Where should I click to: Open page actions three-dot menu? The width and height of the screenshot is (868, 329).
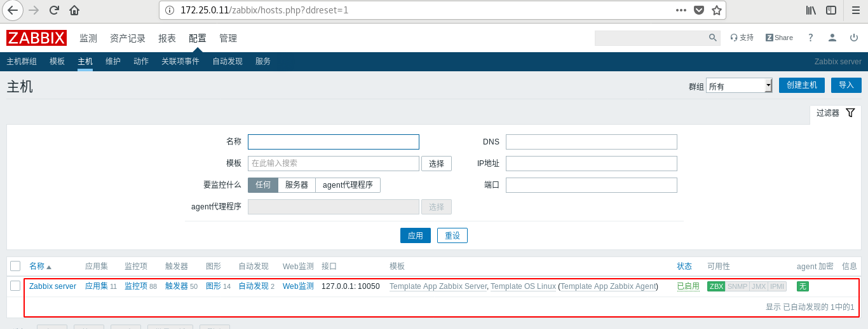tap(681, 10)
